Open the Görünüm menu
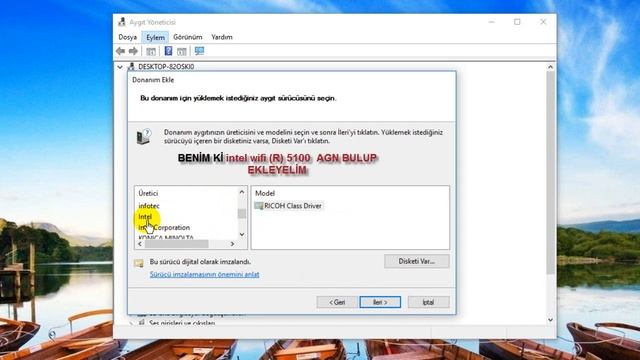640x360 pixels. point(188,37)
